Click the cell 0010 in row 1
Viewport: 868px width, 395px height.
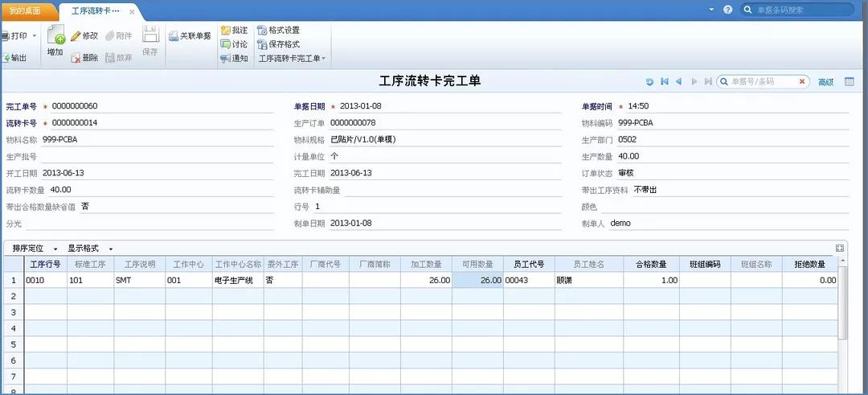(x=45, y=280)
